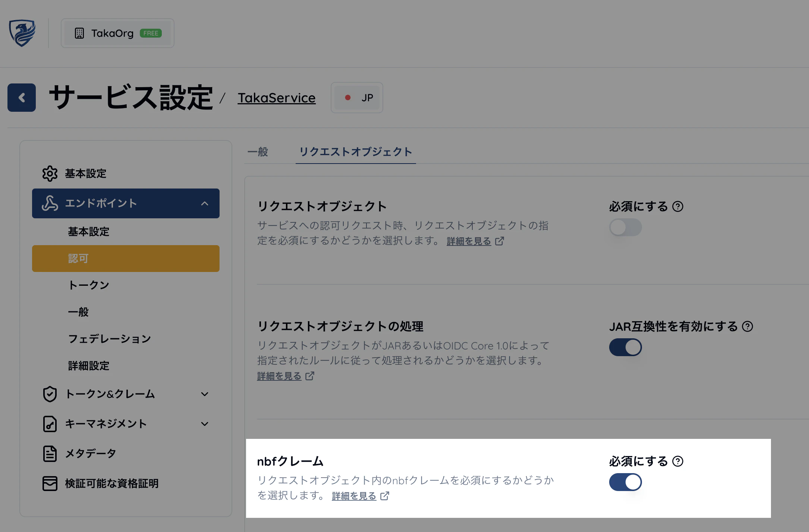
Task: Open the TakaService link
Action: pyautogui.click(x=276, y=98)
